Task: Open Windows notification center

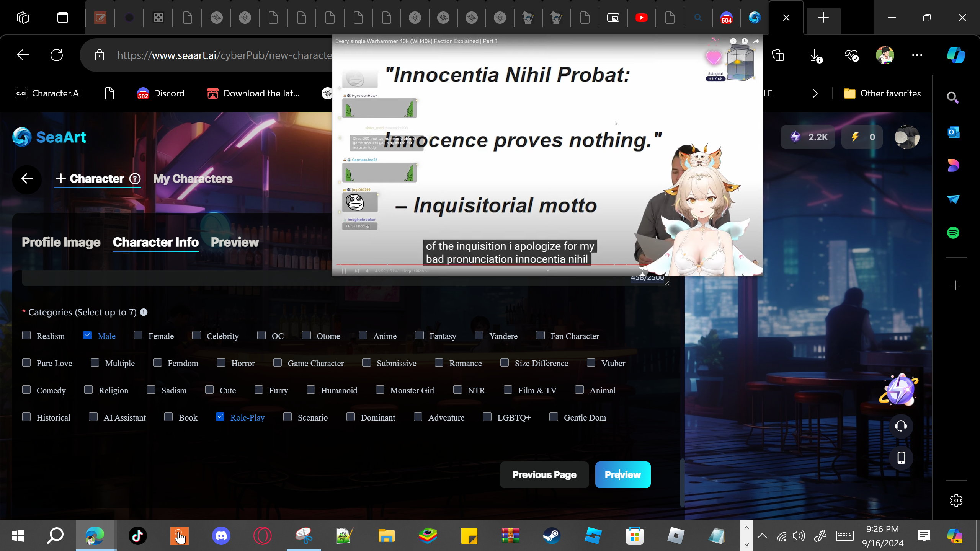Action: pos(924,536)
